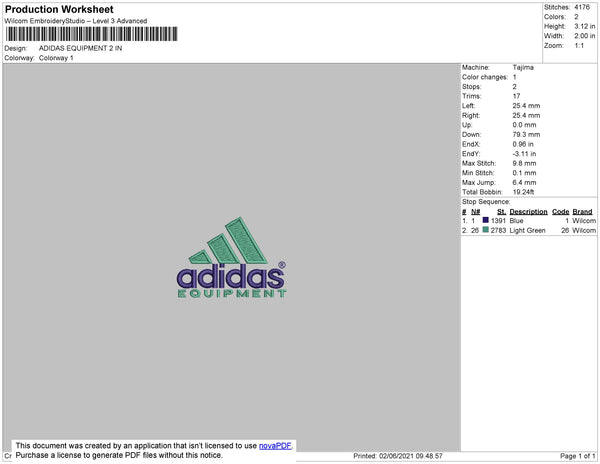Click the 'Code' column header
The image size is (600, 464).
(561, 212)
